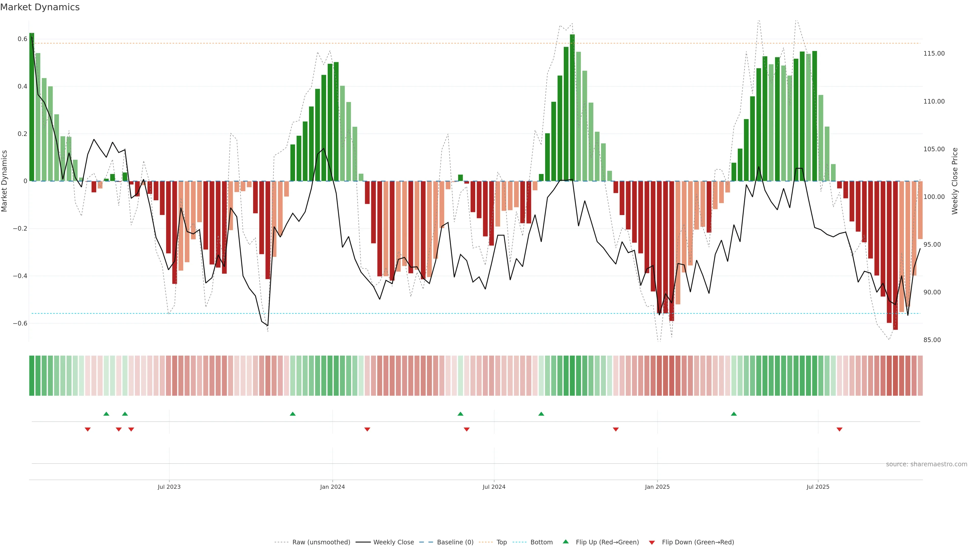980x551 pixels.
Task: Click the leftmost red flip-down triangle marker
Action: tap(88, 429)
